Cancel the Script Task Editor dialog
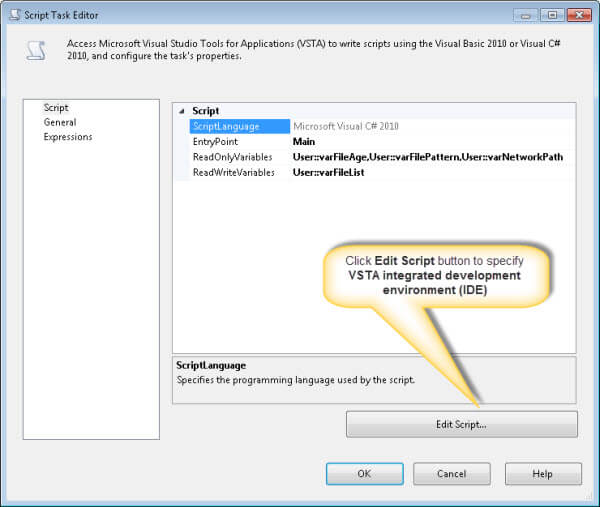Viewport: 600px width, 507px height. 452,474
